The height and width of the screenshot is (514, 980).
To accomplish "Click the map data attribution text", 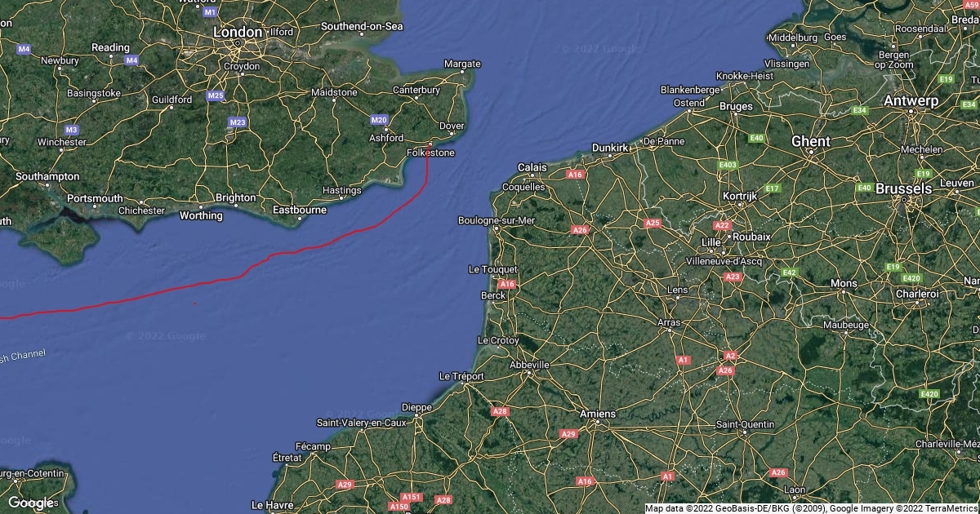I will 810,508.
